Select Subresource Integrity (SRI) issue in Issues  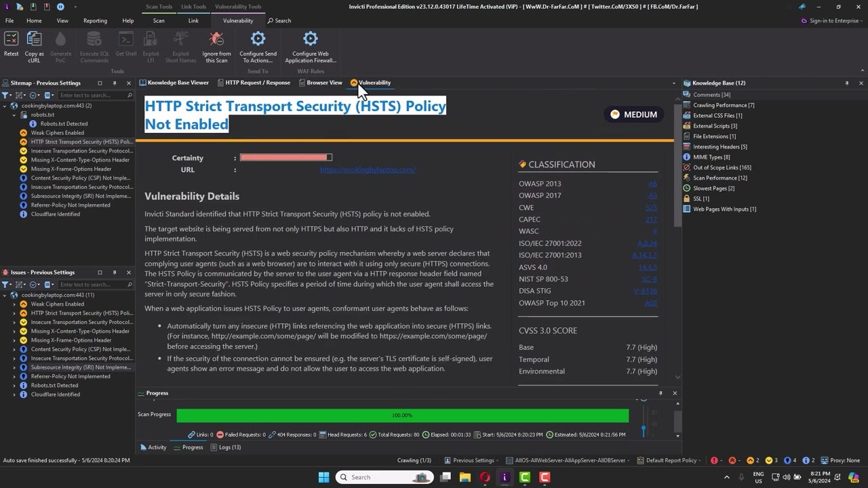[81, 367]
